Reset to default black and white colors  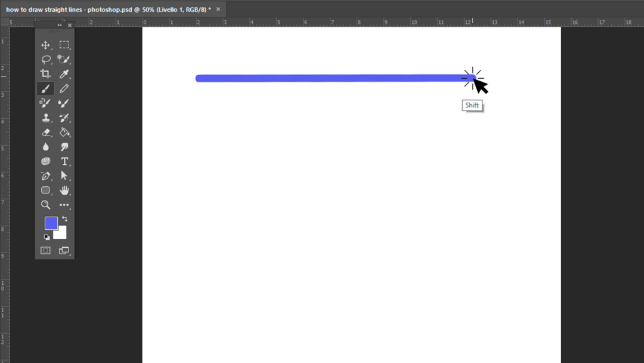[x=45, y=236]
